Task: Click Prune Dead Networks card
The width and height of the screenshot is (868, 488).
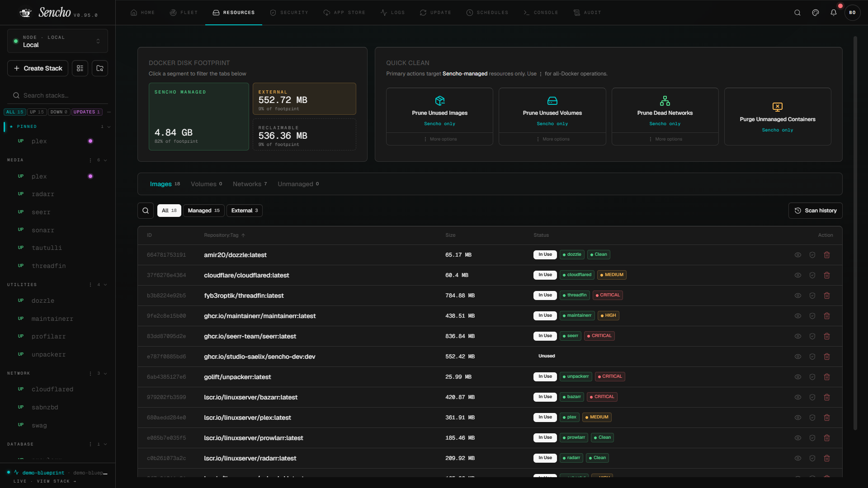Action: point(665,110)
